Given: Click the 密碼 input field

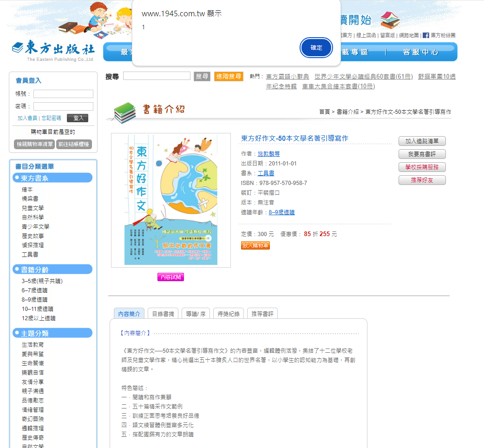Looking at the screenshot, I should pos(63,106).
